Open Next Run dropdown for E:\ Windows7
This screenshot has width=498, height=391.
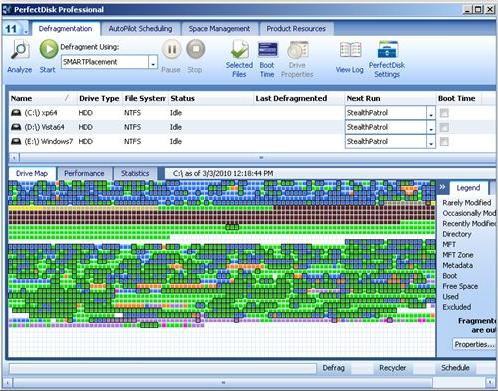pyautogui.click(x=431, y=142)
